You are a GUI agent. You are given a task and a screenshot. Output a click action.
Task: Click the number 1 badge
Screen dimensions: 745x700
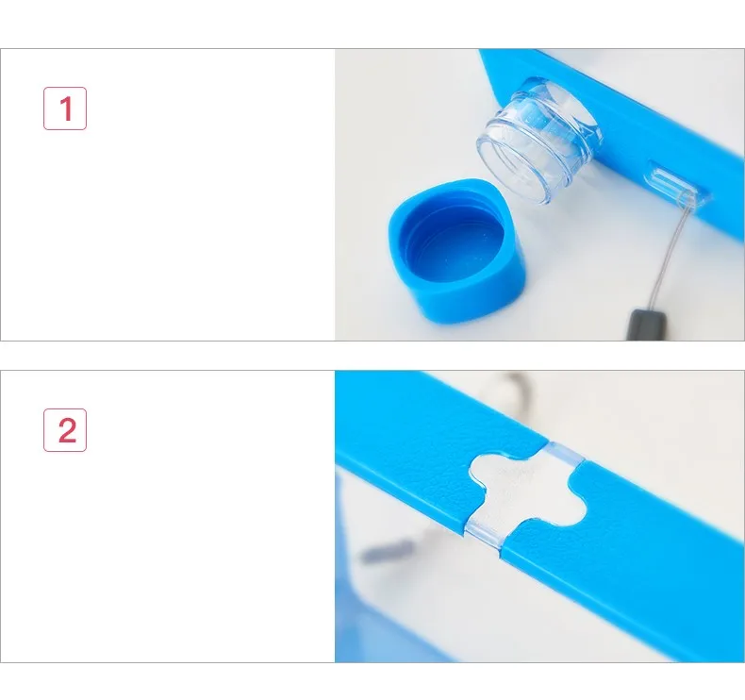[x=65, y=108]
